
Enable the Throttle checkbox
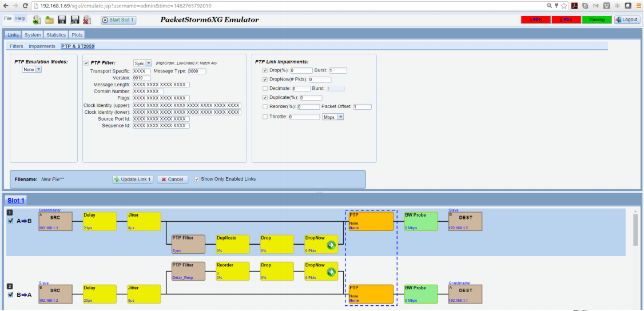coord(265,117)
